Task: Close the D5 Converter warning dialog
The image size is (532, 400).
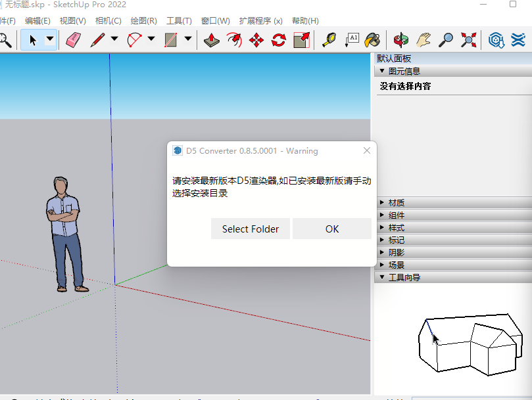Action: click(367, 150)
